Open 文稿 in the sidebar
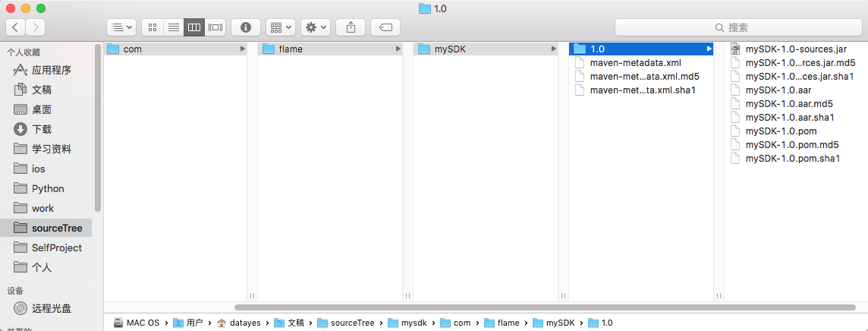Screen dimensions: 868x331 click(x=46, y=90)
